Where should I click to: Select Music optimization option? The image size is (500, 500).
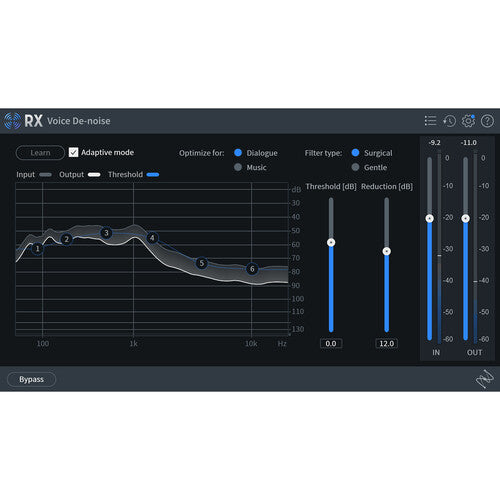238,167
